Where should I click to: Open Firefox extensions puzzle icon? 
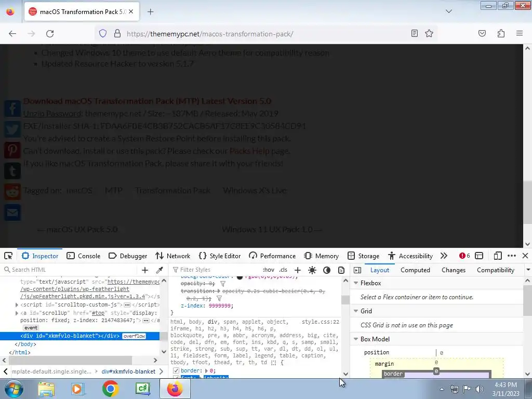click(x=501, y=33)
